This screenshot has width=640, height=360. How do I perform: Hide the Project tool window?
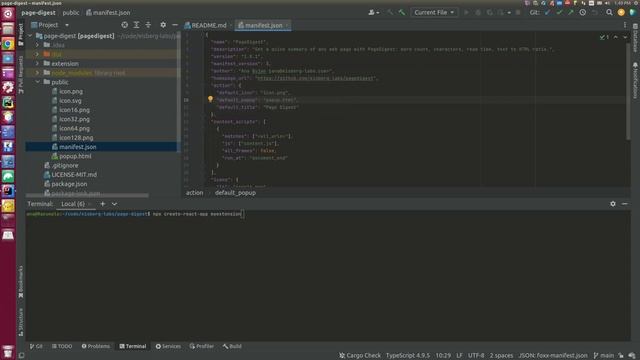coord(175,25)
